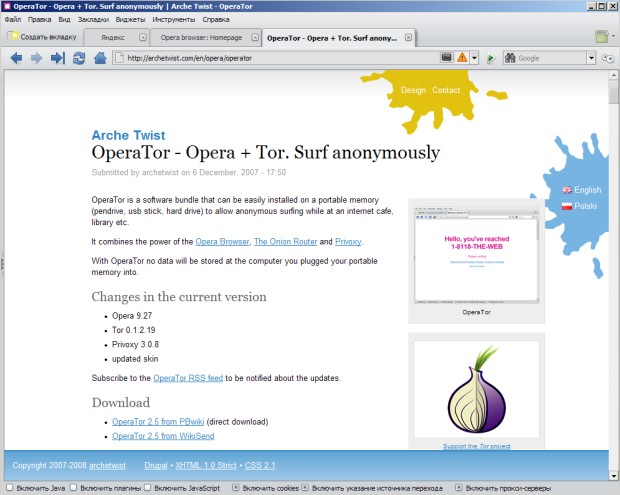Image resolution: width=620 pixels, height=495 pixels.
Task: Click 'OperaTor 2.5 from PBwiki' link
Action: coord(158,422)
